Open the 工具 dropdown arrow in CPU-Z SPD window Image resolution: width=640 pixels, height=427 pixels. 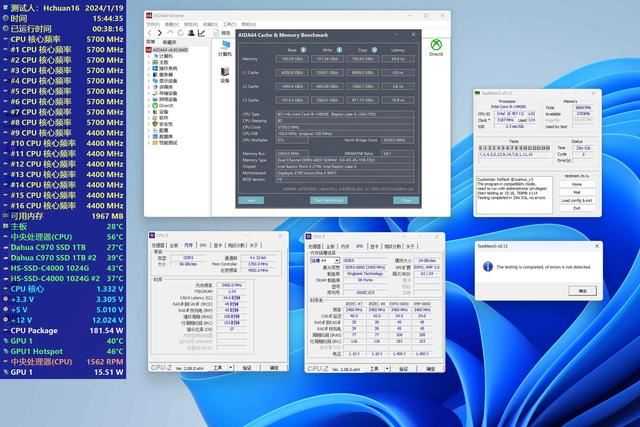click(387, 369)
